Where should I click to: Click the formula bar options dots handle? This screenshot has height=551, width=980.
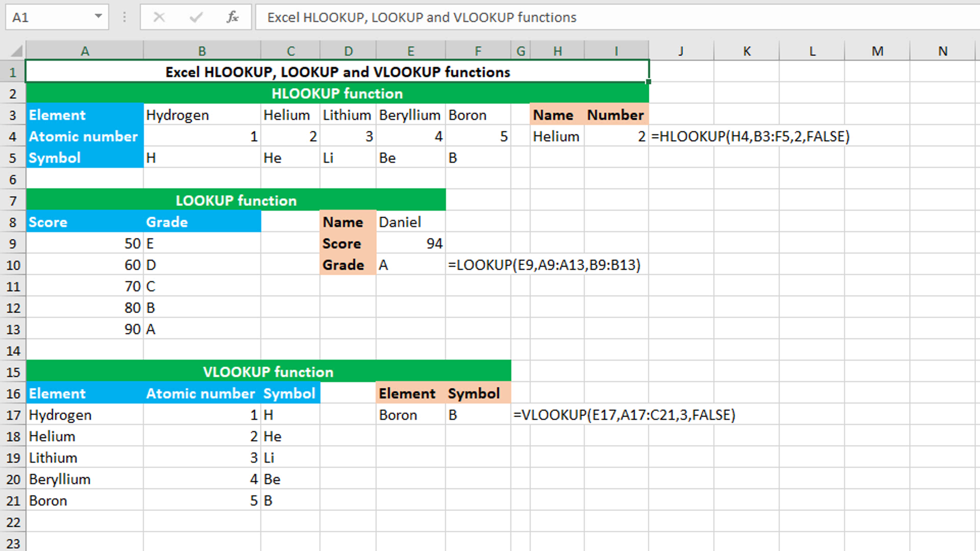124,17
